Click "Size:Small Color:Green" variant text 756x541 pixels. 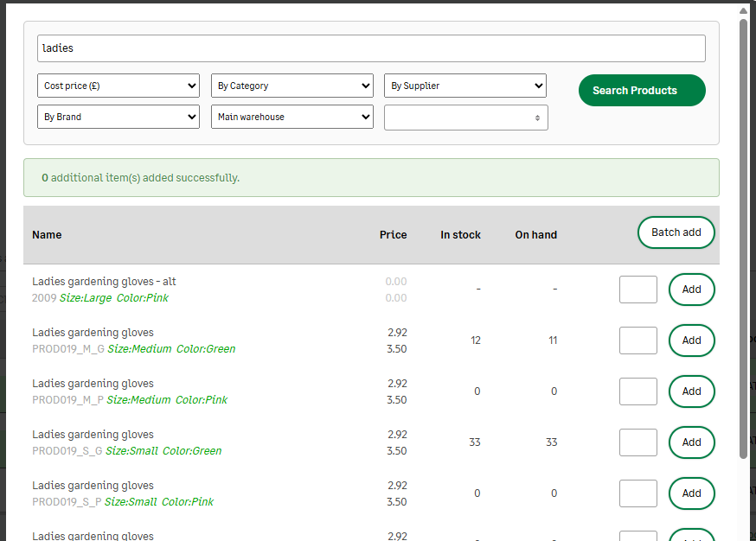click(163, 451)
